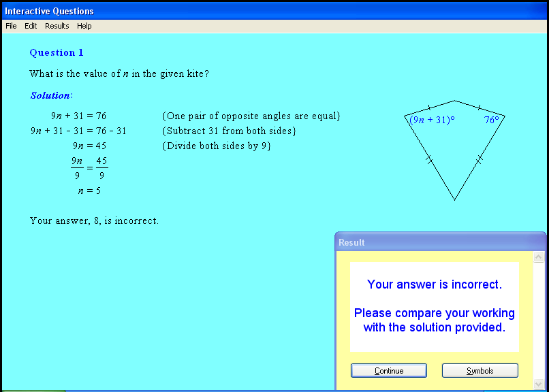Viewport: 549px width, 392px height.
Task: Click the '9n = 45' line
Action: 89,146
